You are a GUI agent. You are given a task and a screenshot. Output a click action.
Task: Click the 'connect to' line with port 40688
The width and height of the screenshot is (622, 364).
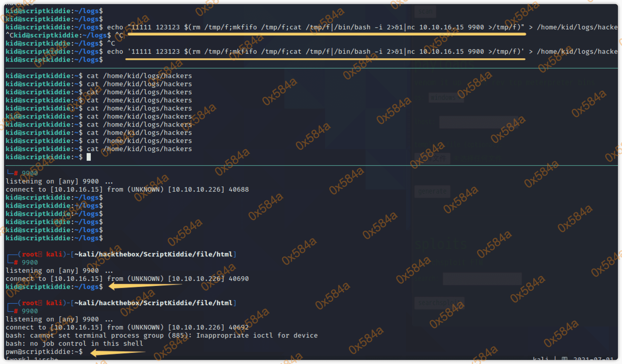[x=127, y=189]
